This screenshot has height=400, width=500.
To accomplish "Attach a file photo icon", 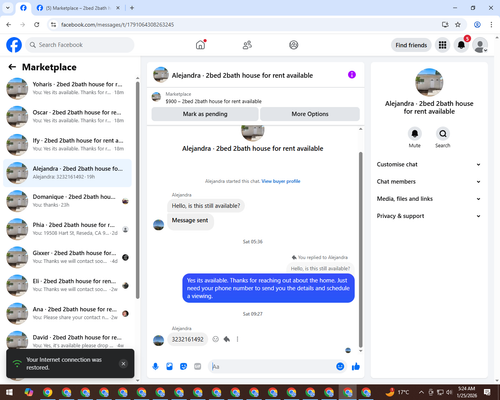I will pos(169,367).
